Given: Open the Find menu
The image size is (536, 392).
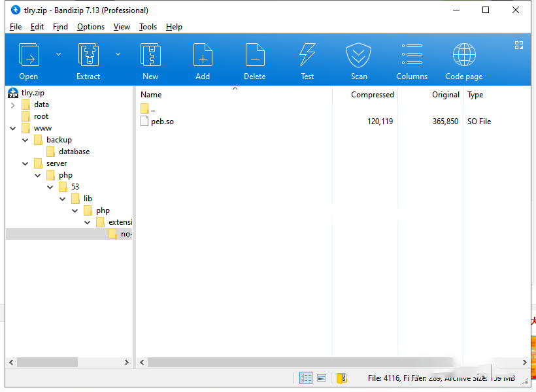Looking at the screenshot, I should [x=60, y=27].
